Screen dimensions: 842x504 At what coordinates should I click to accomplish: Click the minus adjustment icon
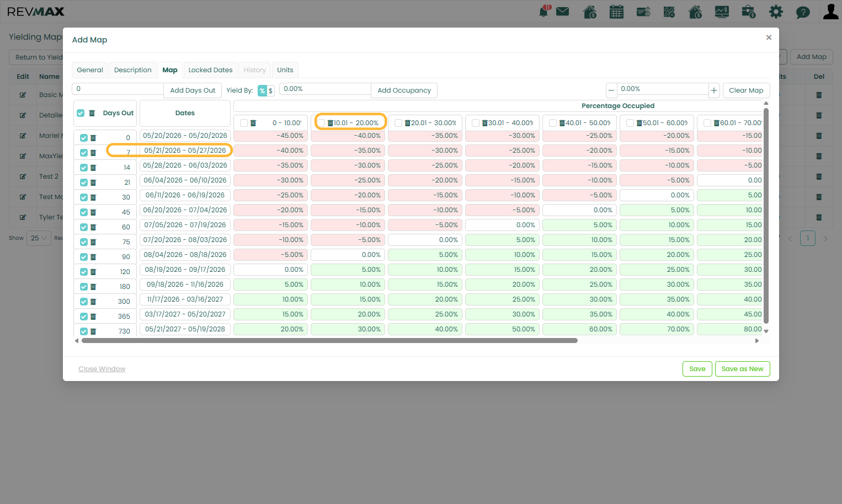tap(611, 90)
